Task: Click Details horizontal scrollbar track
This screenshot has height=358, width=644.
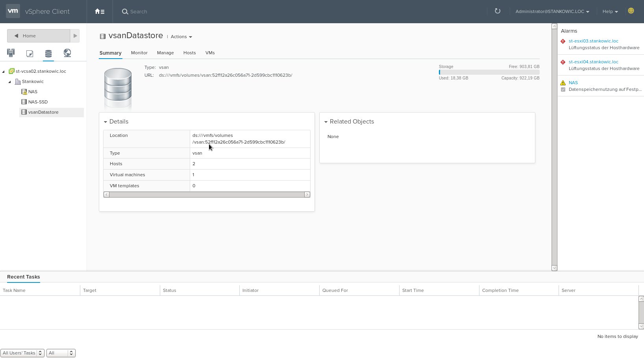Action: (207, 195)
